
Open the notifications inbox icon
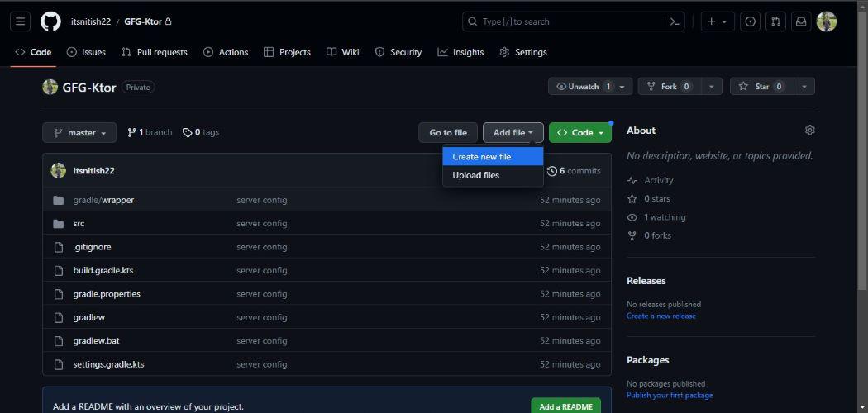coord(801,21)
